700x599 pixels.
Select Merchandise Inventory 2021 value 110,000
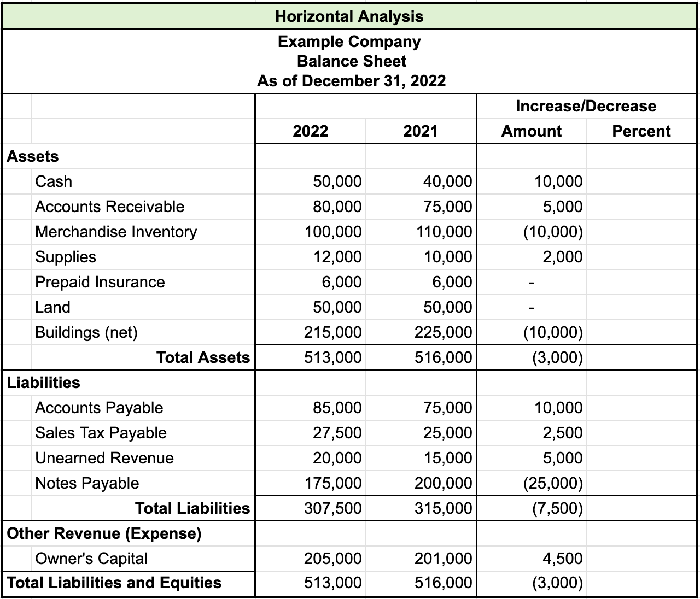point(443,232)
